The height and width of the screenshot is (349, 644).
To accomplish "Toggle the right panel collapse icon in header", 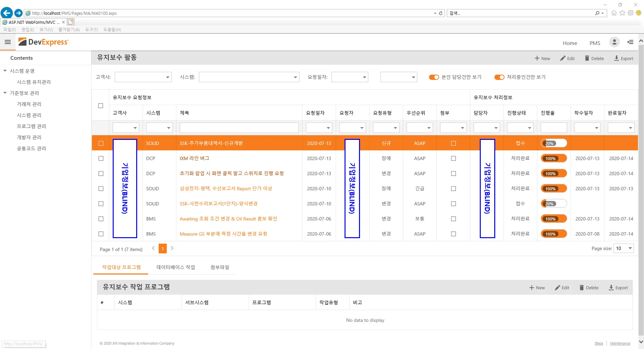I will [x=630, y=42].
